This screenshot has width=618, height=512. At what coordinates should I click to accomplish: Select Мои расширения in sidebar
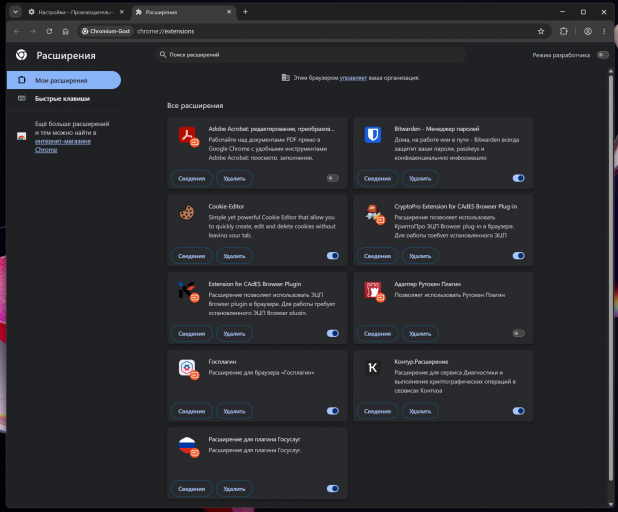click(64, 80)
